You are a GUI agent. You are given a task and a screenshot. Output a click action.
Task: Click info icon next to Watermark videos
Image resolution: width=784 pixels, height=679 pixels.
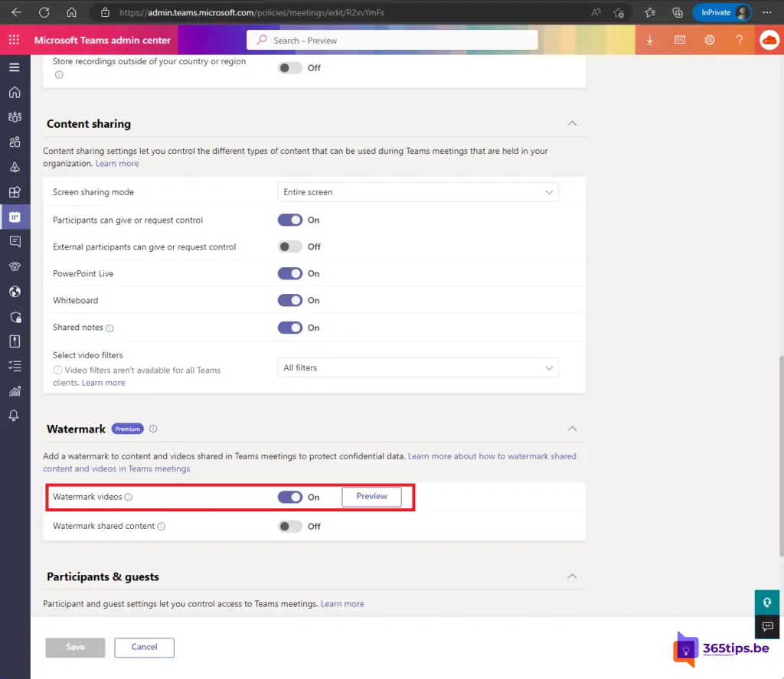[129, 497]
